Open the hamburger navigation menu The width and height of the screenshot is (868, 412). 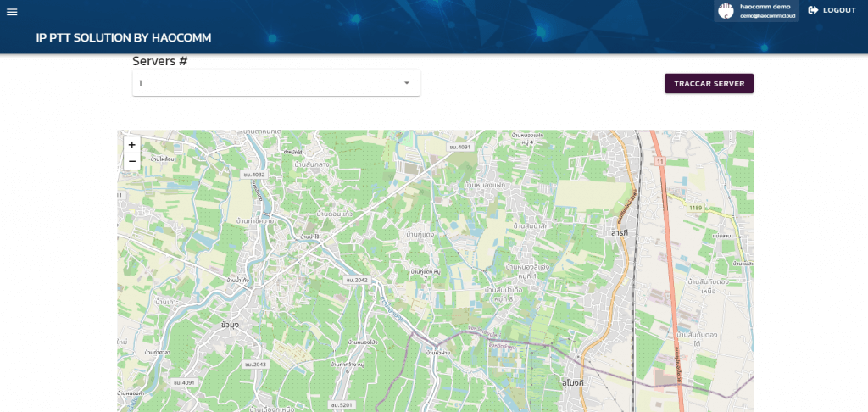coord(12,12)
